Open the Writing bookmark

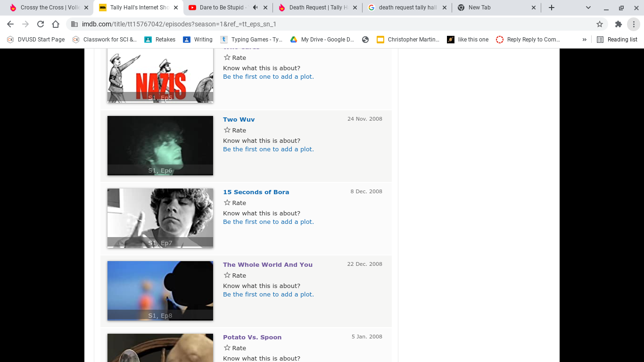pos(198,40)
